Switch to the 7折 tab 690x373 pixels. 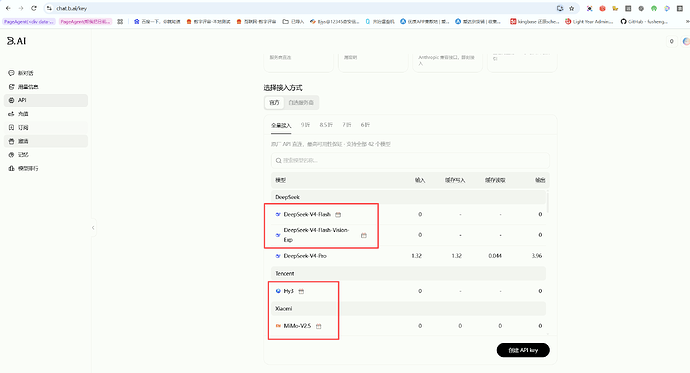[x=347, y=125]
